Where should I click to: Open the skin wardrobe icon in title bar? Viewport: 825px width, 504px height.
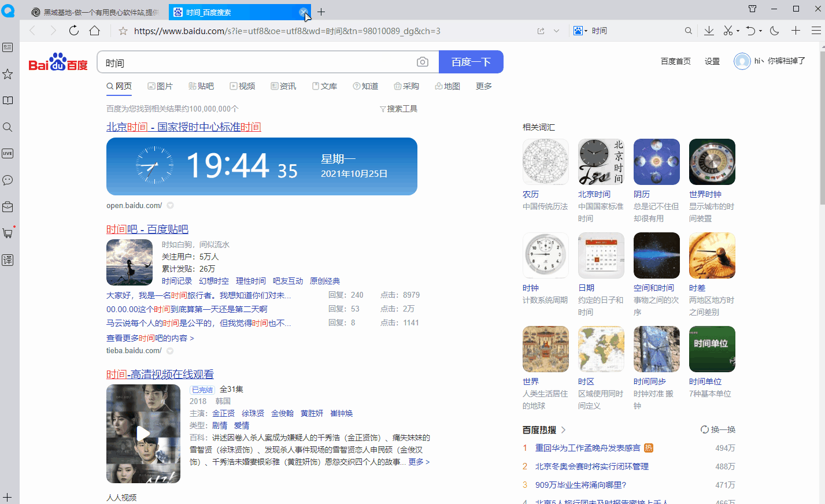coord(752,9)
